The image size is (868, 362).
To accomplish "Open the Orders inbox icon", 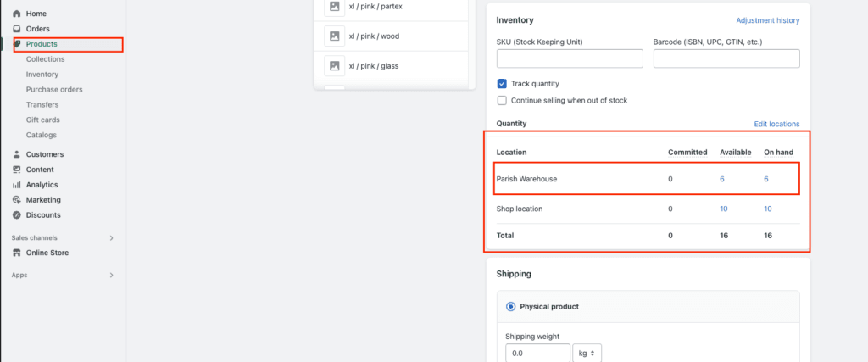I will point(17,29).
